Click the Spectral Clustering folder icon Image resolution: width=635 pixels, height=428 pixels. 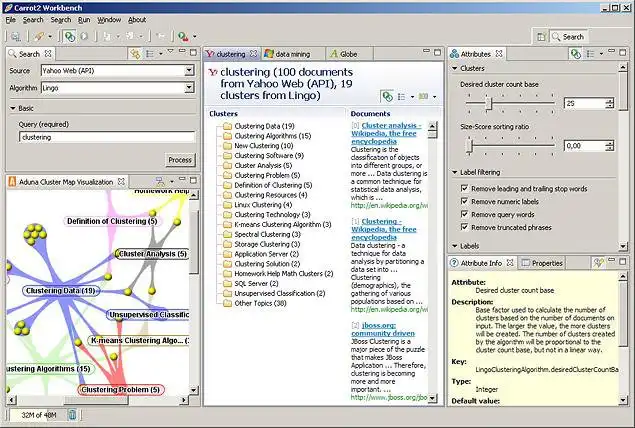[227, 233]
